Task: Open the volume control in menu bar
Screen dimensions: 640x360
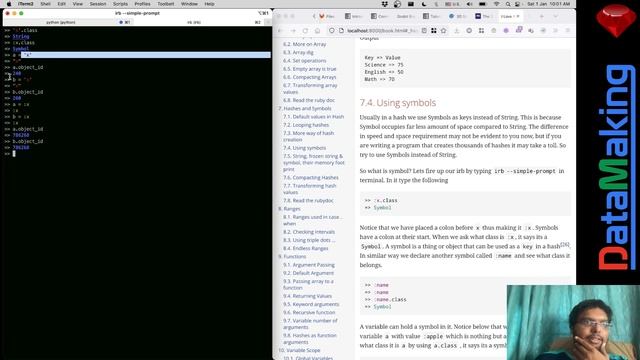Action: [x=469, y=4]
